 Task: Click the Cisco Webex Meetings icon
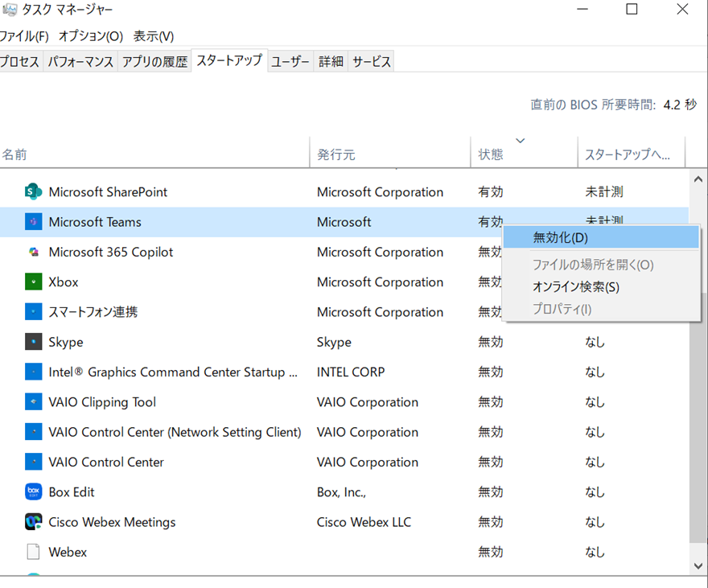coord(34,522)
